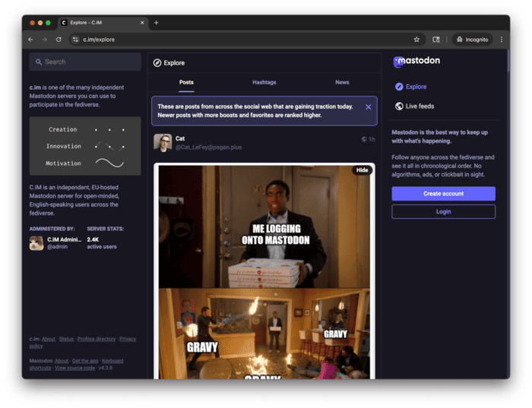The width and height of the screenshot is (532, 408).
Task: Switch to the News tab
Action: (342, 82)
